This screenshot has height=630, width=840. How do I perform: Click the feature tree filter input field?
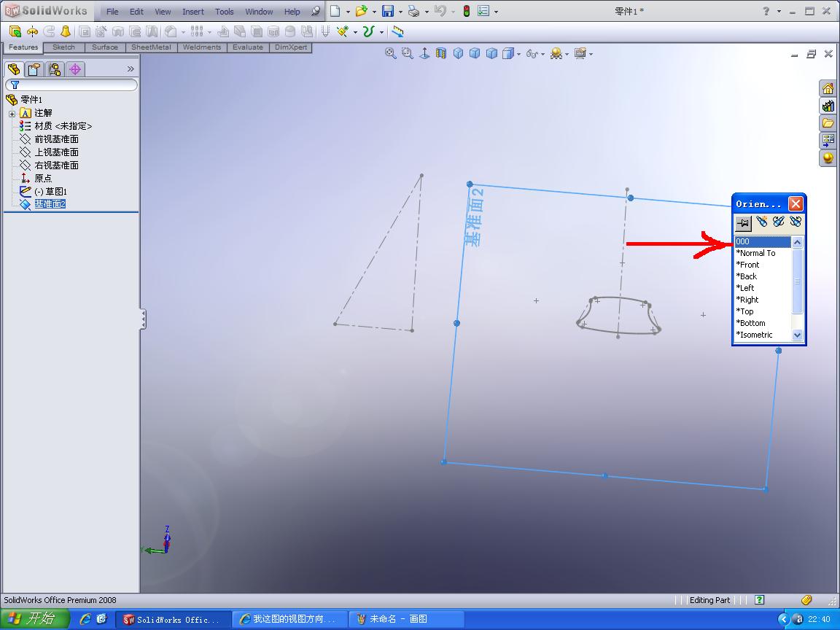pos(71,85)
